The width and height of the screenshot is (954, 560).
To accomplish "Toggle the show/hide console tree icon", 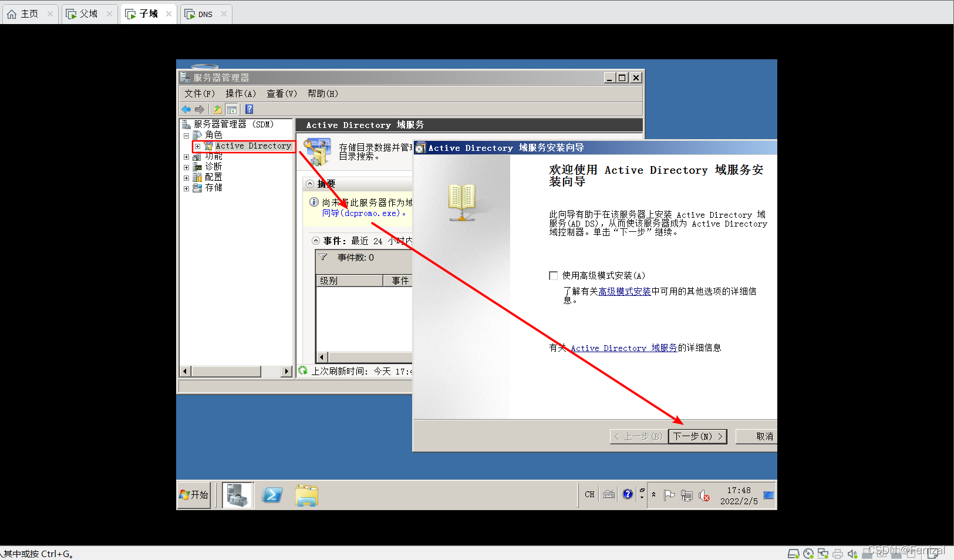I will click(x=232, y=109).
